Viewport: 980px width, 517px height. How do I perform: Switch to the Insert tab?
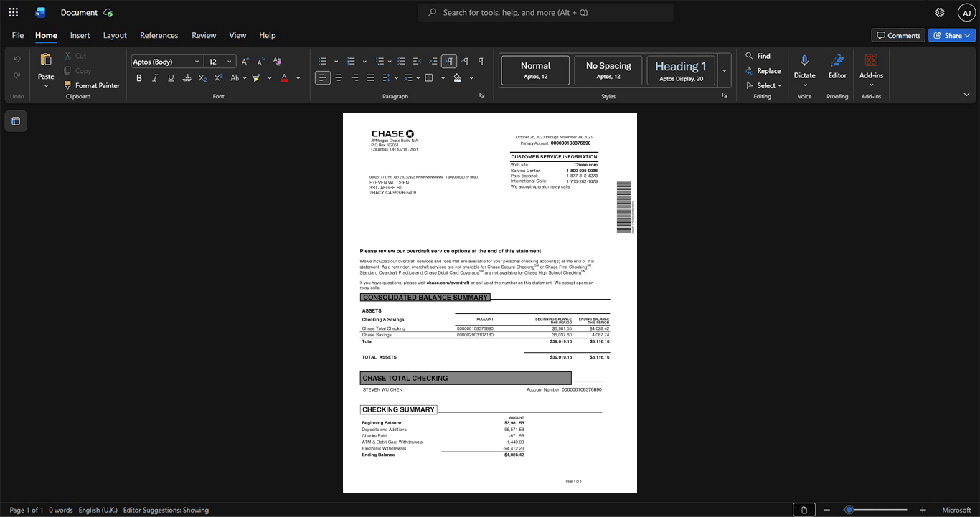pyautogui.click(x=80, y=35)
